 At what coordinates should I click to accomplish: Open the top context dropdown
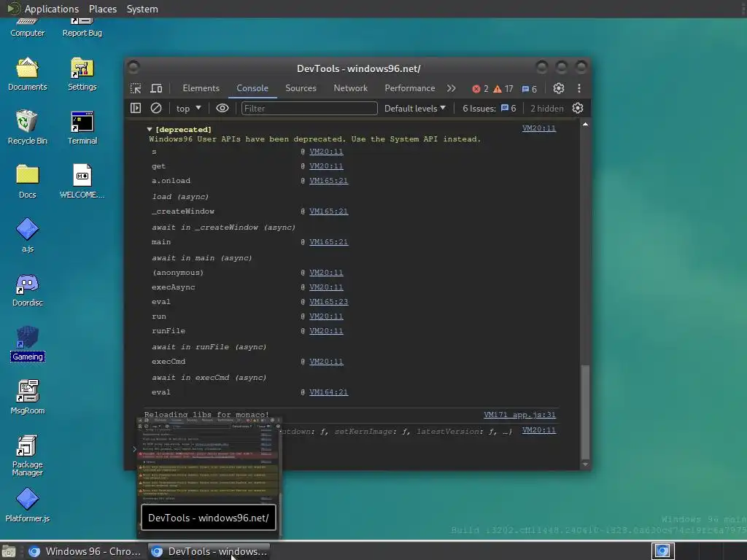pyautogui.click(x=189, y=109)
